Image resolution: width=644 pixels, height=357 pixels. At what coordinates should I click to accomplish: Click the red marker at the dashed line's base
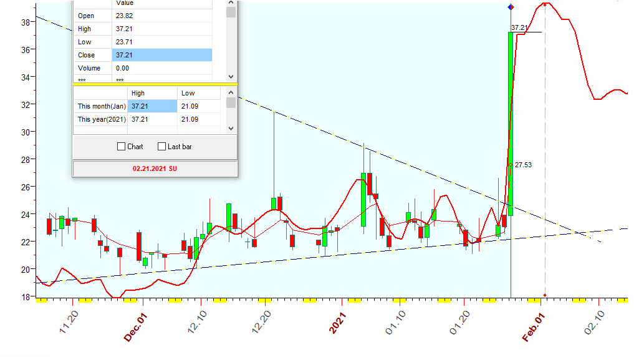pyautogui.click(x=545, y=295)
